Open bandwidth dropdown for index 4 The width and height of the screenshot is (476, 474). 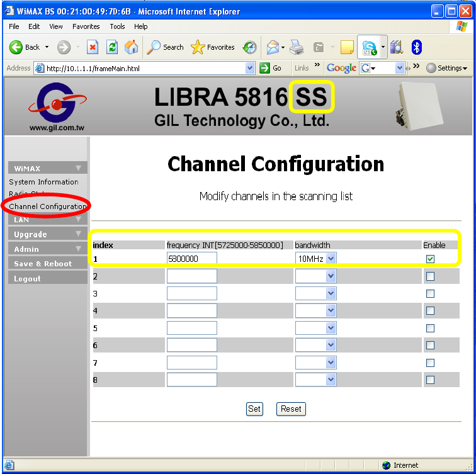click(315, 310)
